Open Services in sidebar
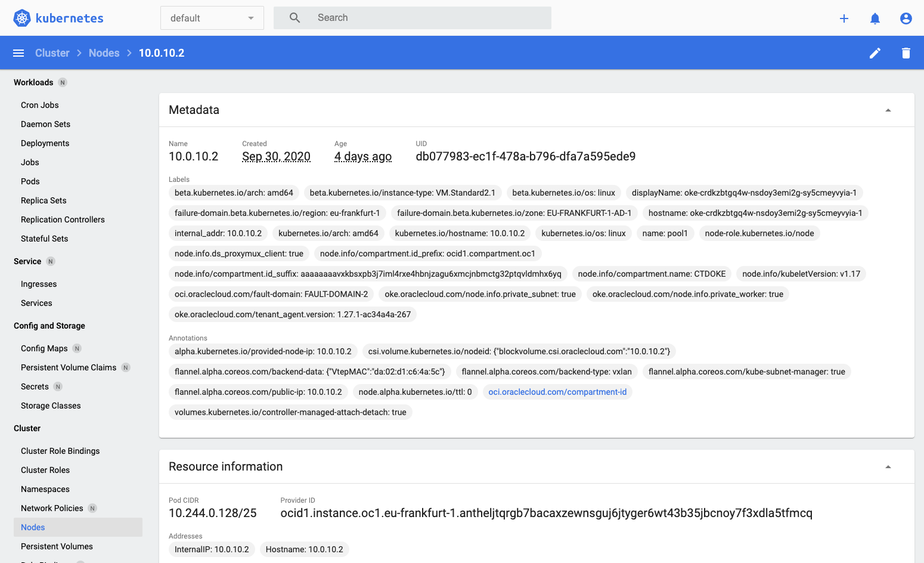 click(x=36, y=303)
